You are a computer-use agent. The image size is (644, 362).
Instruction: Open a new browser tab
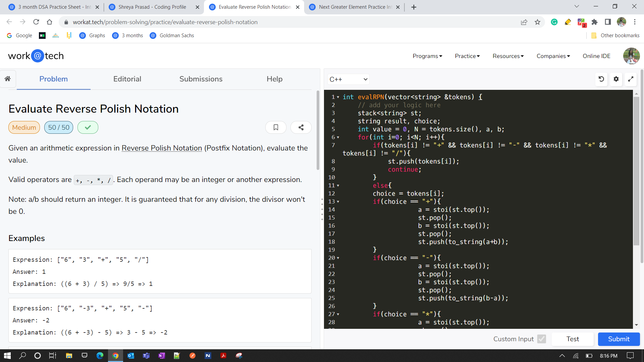click(414, 7)
